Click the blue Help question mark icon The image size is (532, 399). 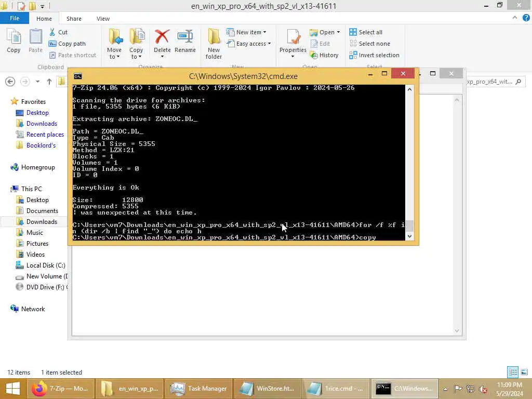(x=526, y=18)
